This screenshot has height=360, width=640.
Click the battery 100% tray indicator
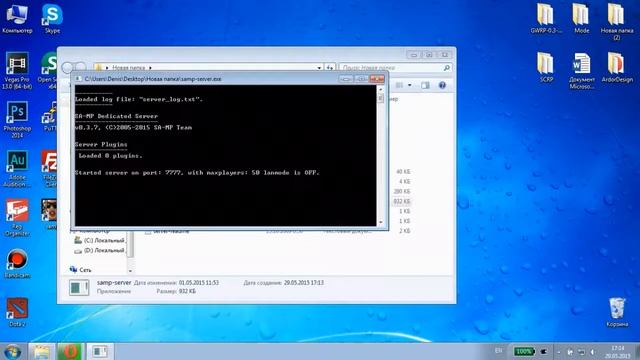(x=524, y=351)
